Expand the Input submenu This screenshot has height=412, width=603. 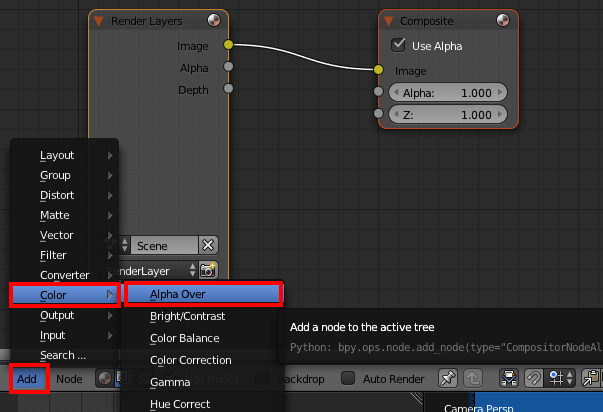click(x=64, y=335)
